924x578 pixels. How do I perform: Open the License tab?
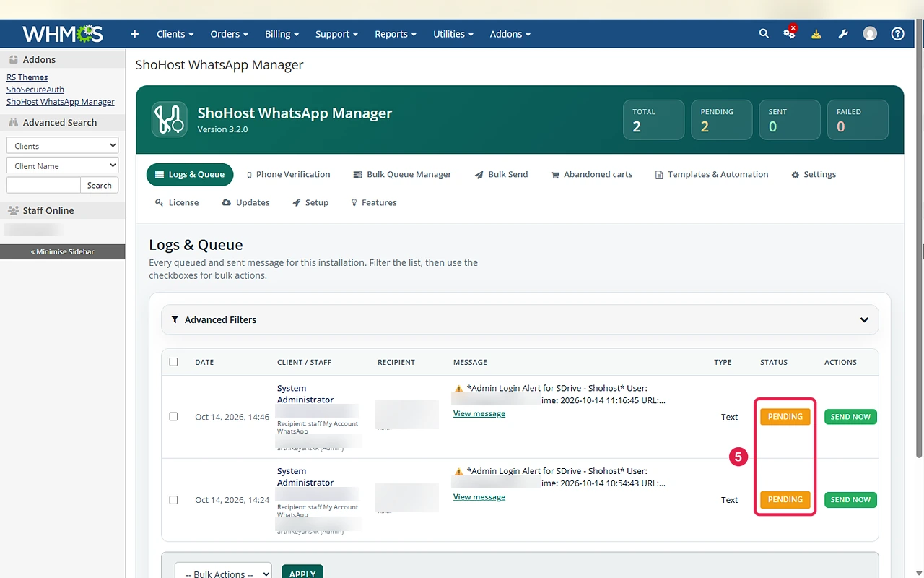[x=177, y=202]
